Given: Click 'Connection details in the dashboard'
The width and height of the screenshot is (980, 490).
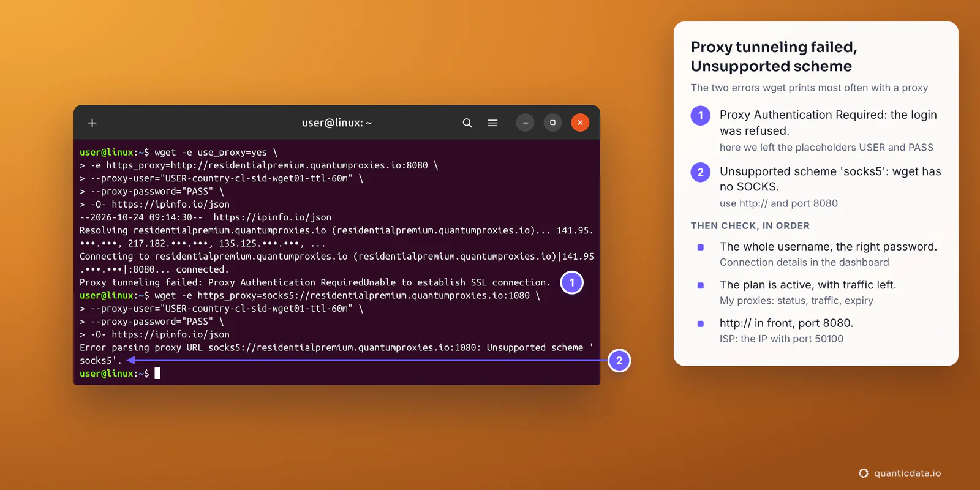Looking at the screenshot, I should click(x=804, y=262).
